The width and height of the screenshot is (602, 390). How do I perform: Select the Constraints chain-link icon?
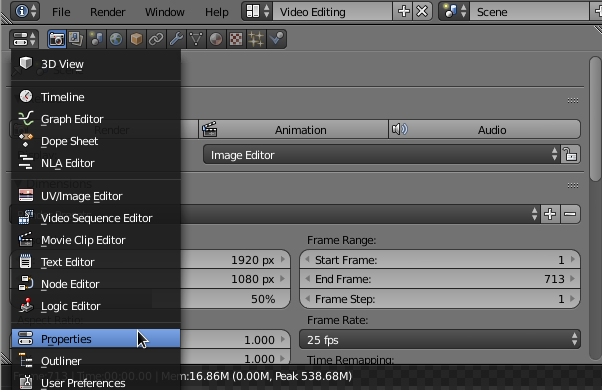pos(156,39)
